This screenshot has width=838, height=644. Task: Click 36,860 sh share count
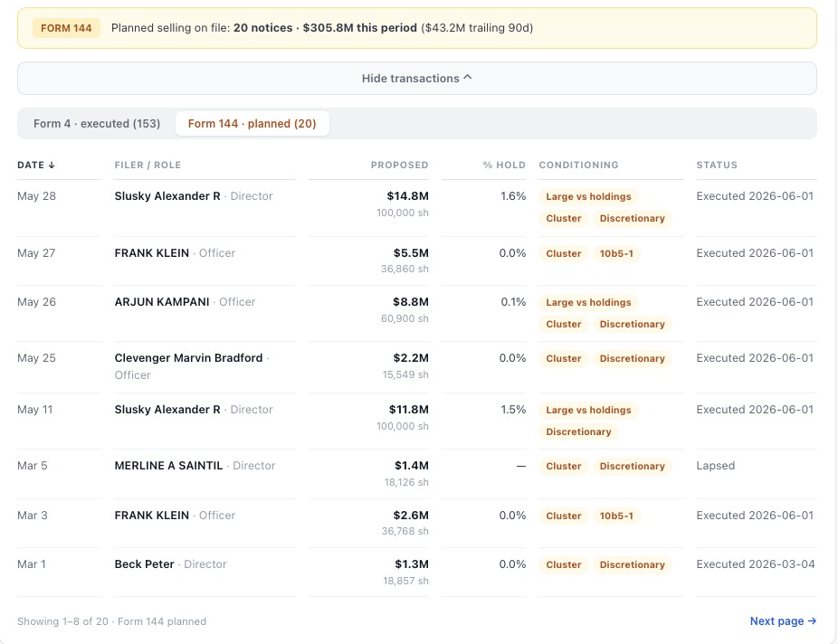coord(405,270)
